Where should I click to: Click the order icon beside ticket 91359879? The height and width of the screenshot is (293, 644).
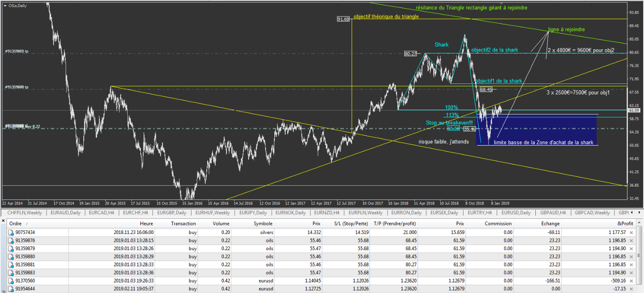(11, 249)
